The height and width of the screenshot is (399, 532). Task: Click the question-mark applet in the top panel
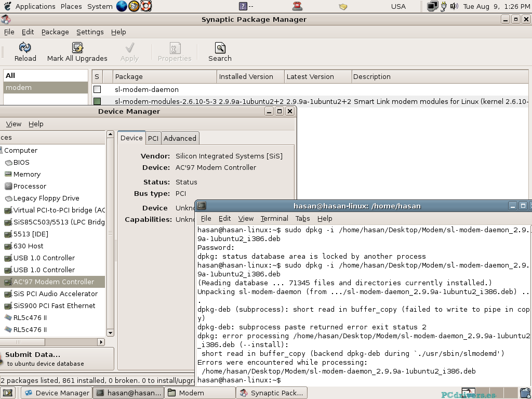243,6
